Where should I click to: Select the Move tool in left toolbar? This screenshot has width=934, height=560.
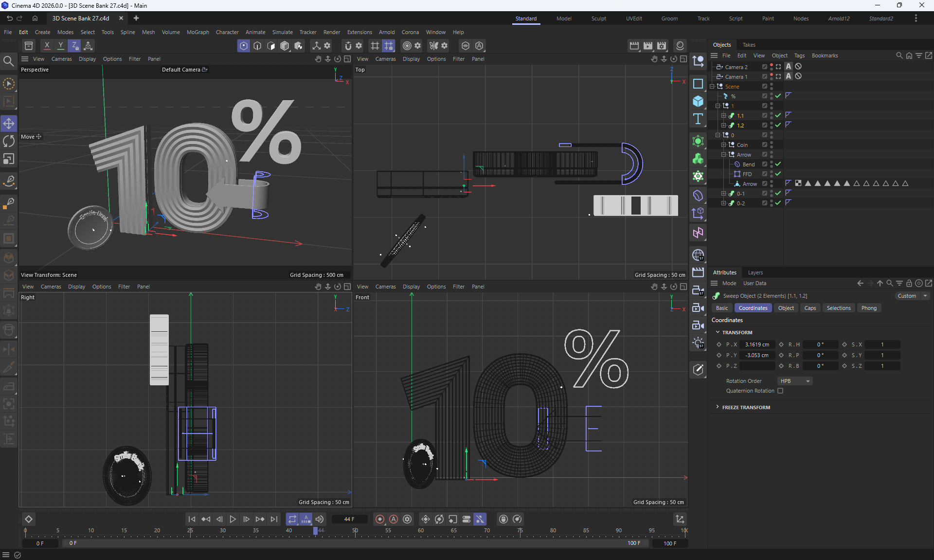9,124
